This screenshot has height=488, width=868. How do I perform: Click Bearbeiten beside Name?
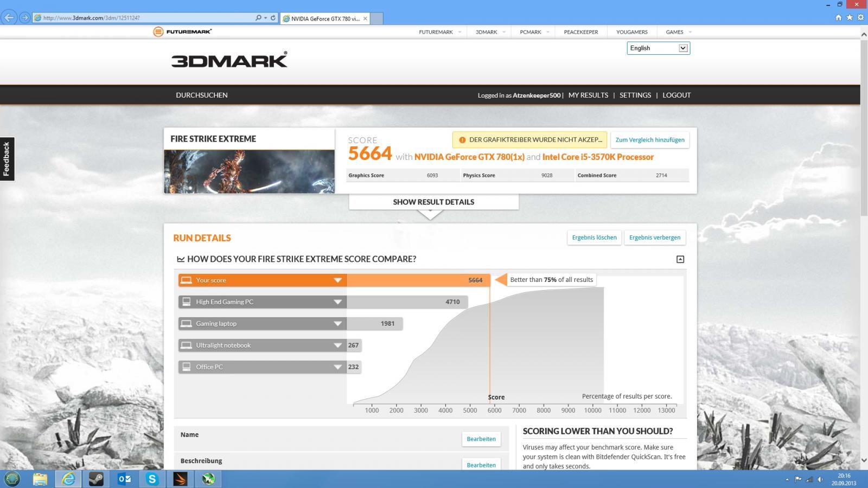click(x=481, y=439)
